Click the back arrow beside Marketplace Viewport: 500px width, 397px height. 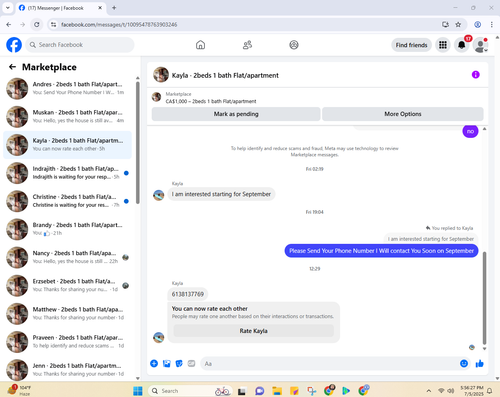coord(12,67)
